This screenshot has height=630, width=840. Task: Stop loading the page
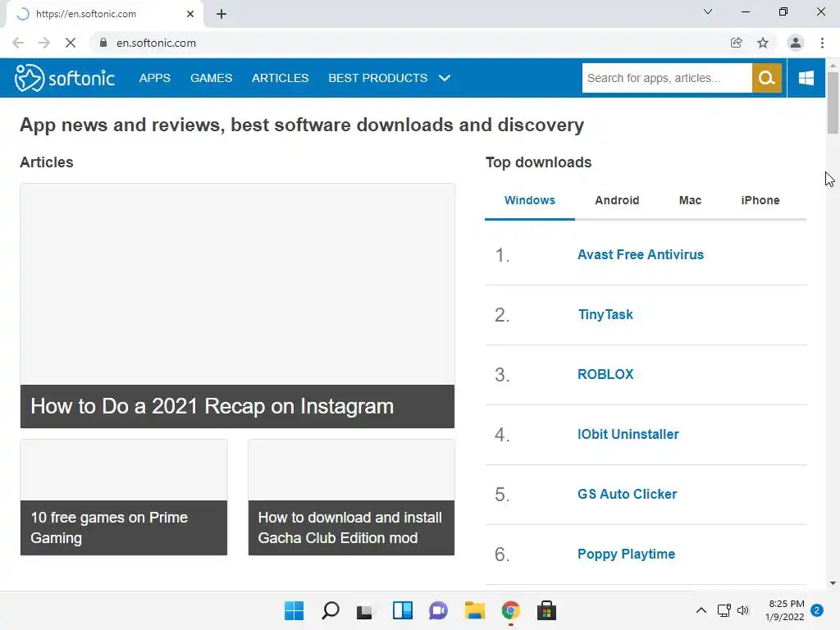pos(71,43)
